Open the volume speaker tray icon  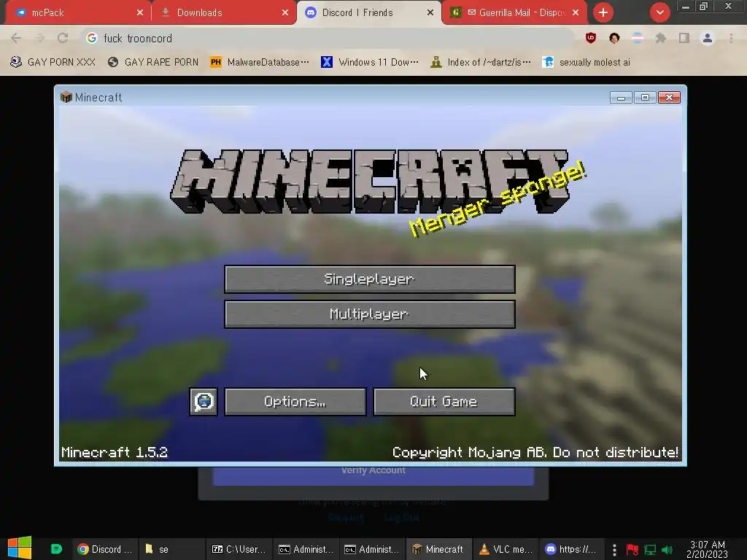[x=667, y=550]
